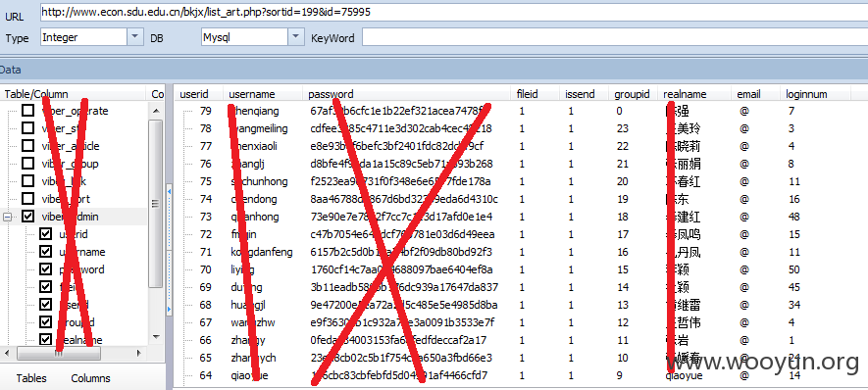Toggle the viber_group table checkbox
The height and width of the screenshot is (390, 868).
(27, 164)
